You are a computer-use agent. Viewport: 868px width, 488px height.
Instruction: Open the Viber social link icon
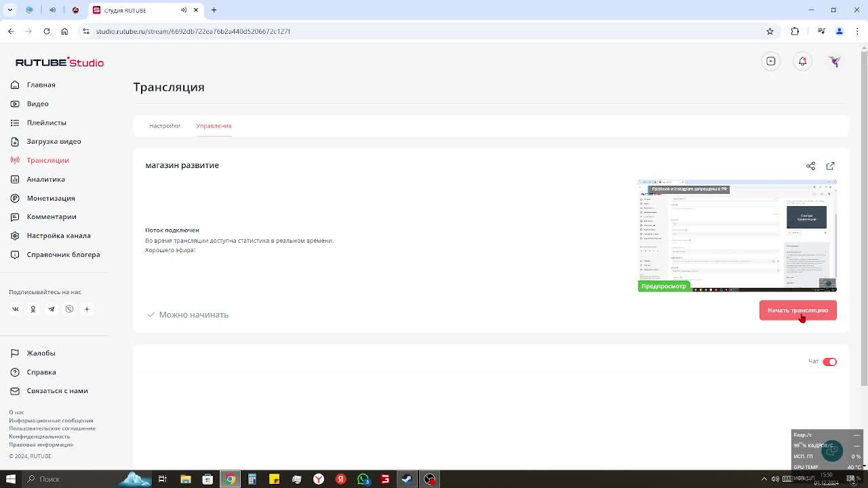tap(69, 309)
